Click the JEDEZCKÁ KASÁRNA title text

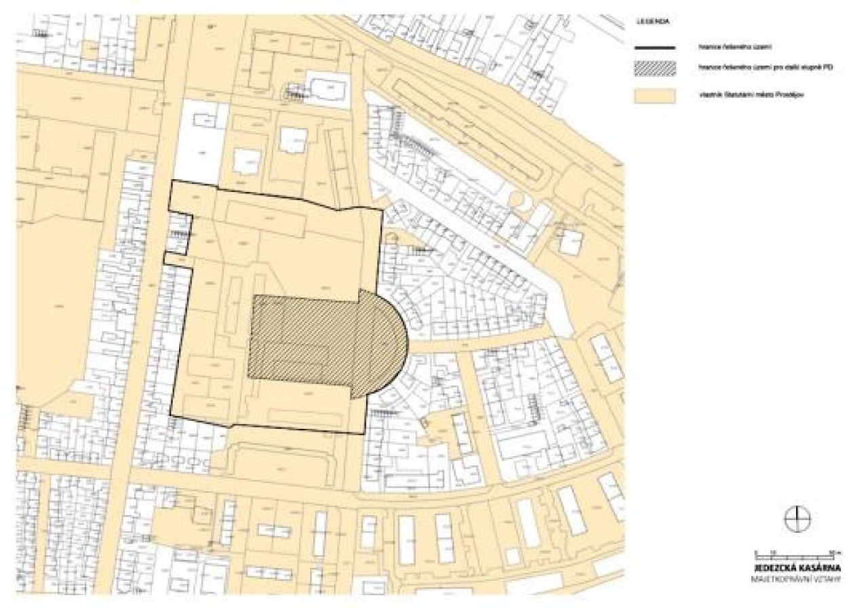(798, 567)
